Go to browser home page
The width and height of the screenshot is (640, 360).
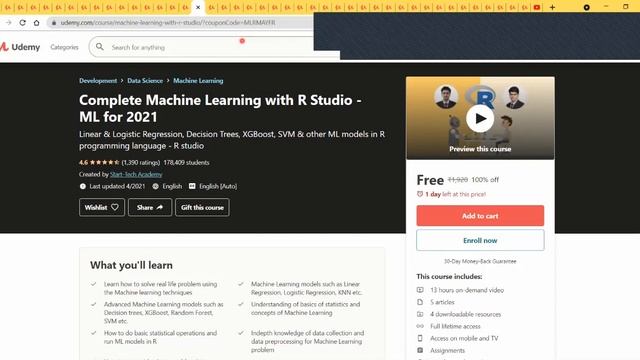[x=36, y=22]
